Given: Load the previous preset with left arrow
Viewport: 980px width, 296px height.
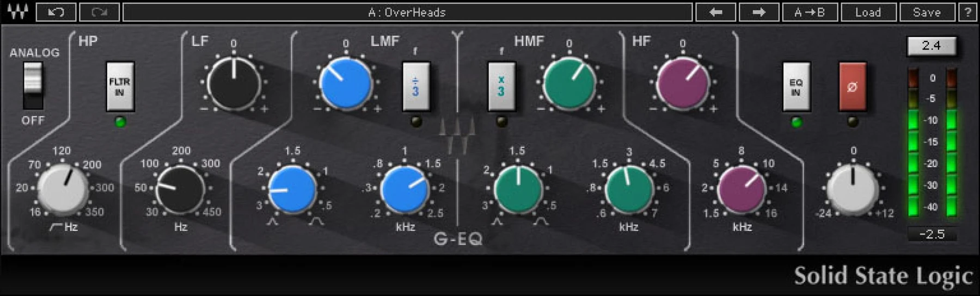Looking at the screenshot, I should pyautogui.click(x=715, y=12).
